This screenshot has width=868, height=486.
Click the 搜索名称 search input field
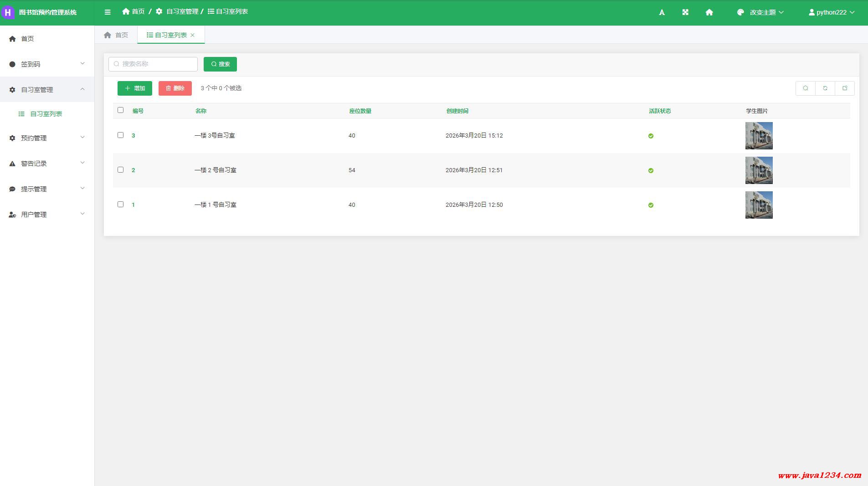153,64
